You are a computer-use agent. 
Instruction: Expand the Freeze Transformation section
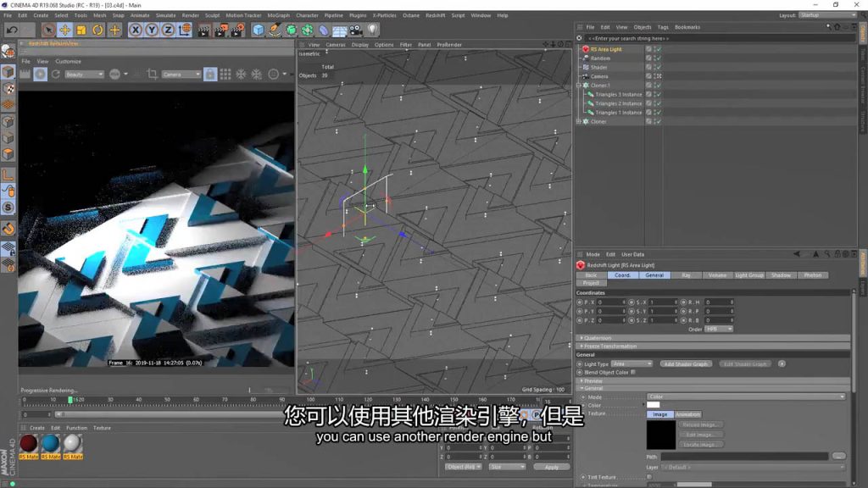pos(713,346)
